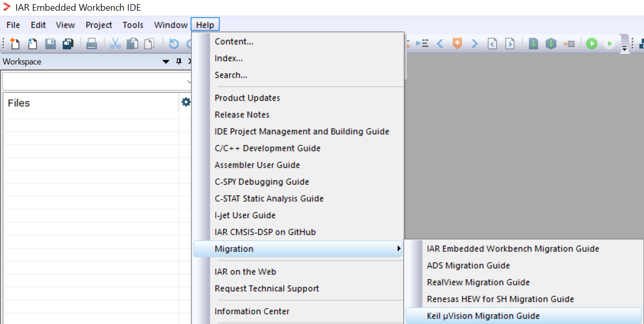The height and width of the screenshot is (324, 644).
Task: Click the Cut scissors icon
Action: (115, 44)
